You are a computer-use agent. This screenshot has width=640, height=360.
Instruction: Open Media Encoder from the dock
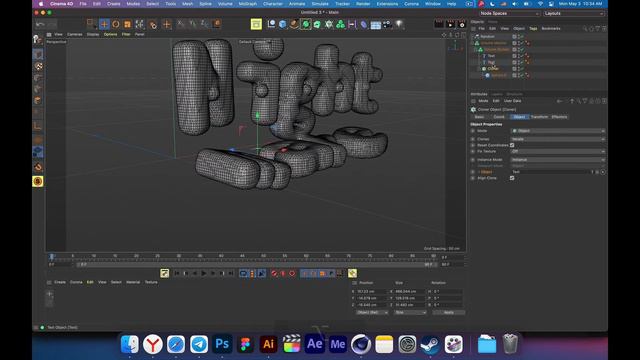(338, 344)
